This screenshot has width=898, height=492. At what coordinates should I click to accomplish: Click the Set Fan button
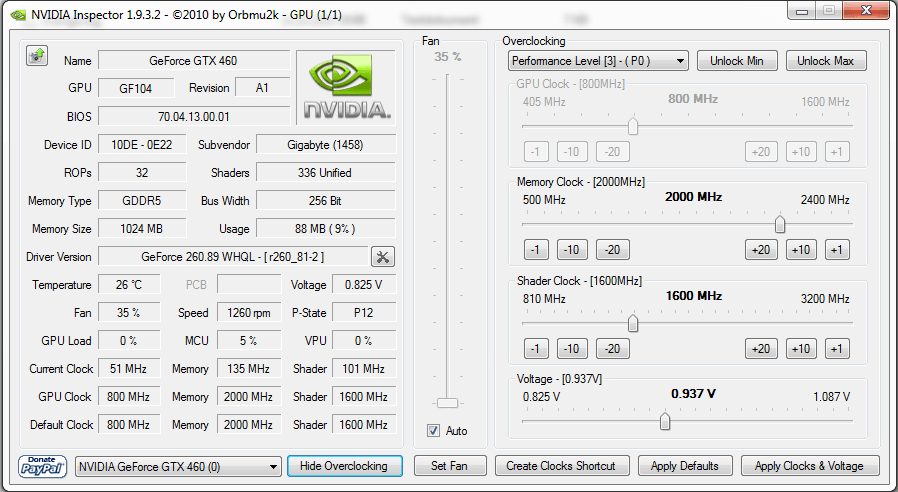pyautogui.click(x=450, y=466)
